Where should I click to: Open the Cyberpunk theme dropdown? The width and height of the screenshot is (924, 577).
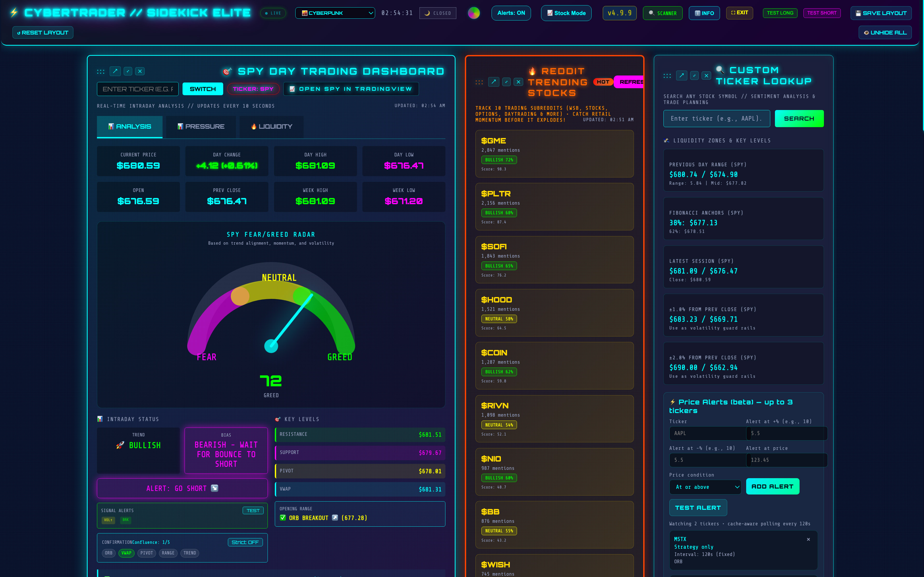coord(335,13)
